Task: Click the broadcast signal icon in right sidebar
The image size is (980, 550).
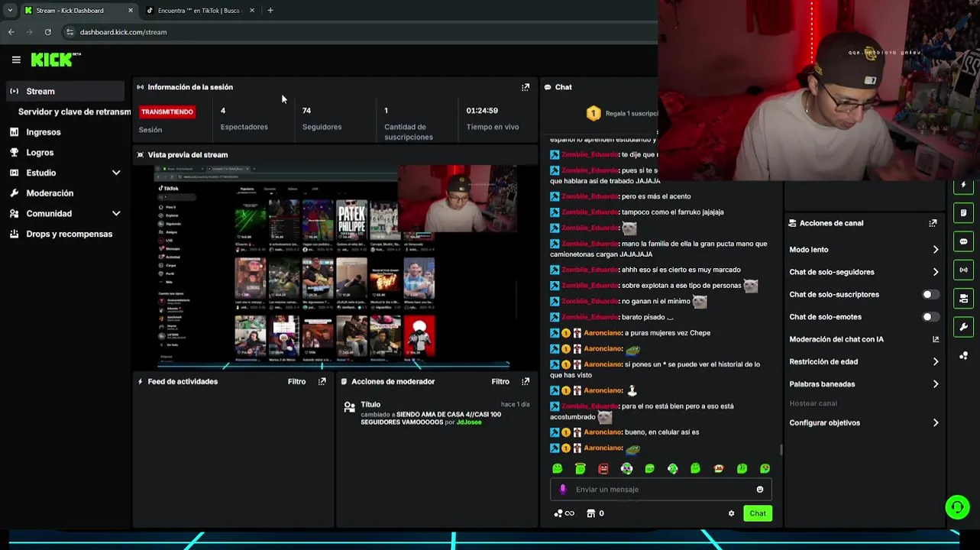Action: (x=963, y=270)
